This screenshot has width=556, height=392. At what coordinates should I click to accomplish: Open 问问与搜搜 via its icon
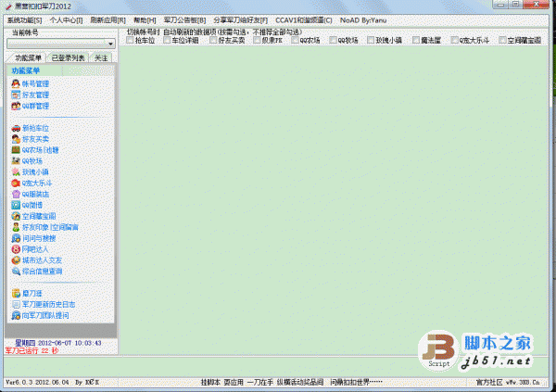[x=16, y=238]
